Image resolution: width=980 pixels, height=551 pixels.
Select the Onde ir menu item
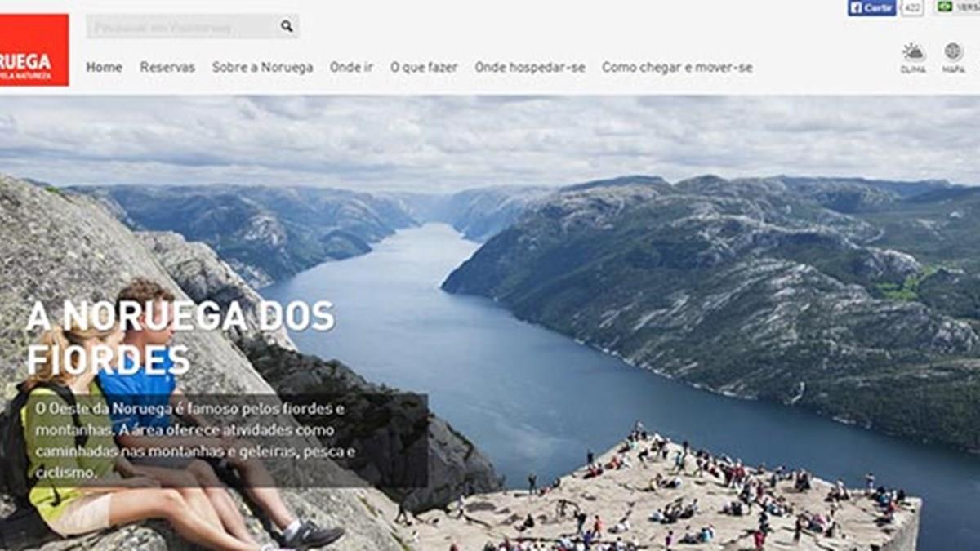pyautogui.click(x=351, y=68)
